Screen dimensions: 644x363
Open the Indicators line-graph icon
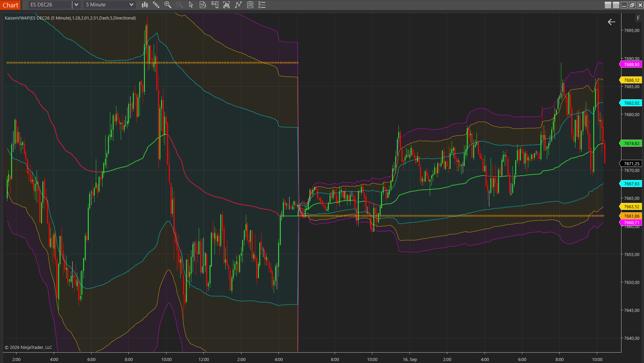tap(238, 5)
